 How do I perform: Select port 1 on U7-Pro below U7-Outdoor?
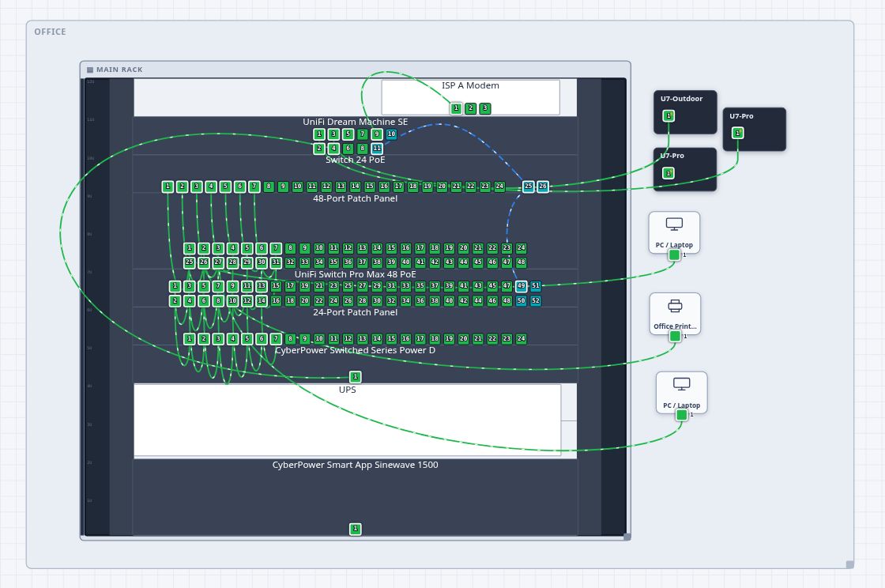pyautogui.click(x=668, y=173)
